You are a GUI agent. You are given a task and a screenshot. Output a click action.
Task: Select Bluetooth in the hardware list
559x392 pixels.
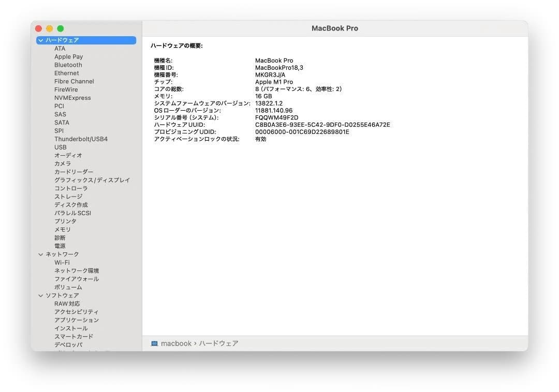pos(68,65)
